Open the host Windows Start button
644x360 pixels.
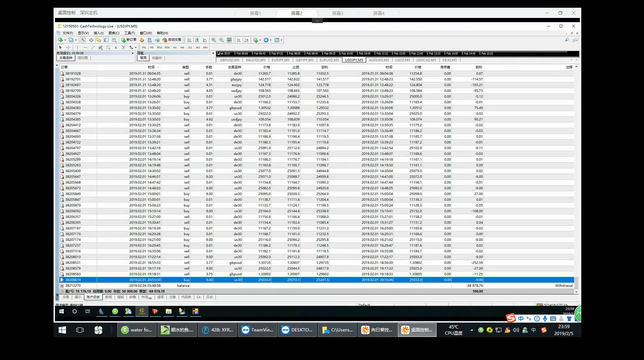click(62, 330)
